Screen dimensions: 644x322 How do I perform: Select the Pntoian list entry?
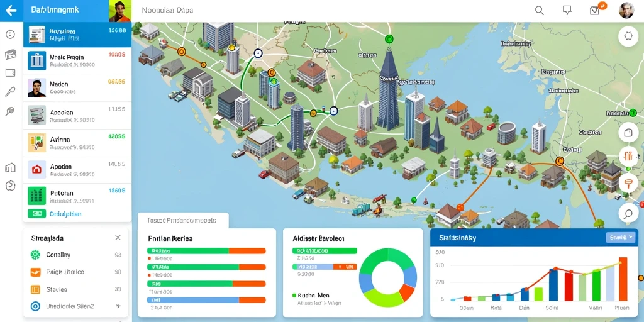coord(77,197)
